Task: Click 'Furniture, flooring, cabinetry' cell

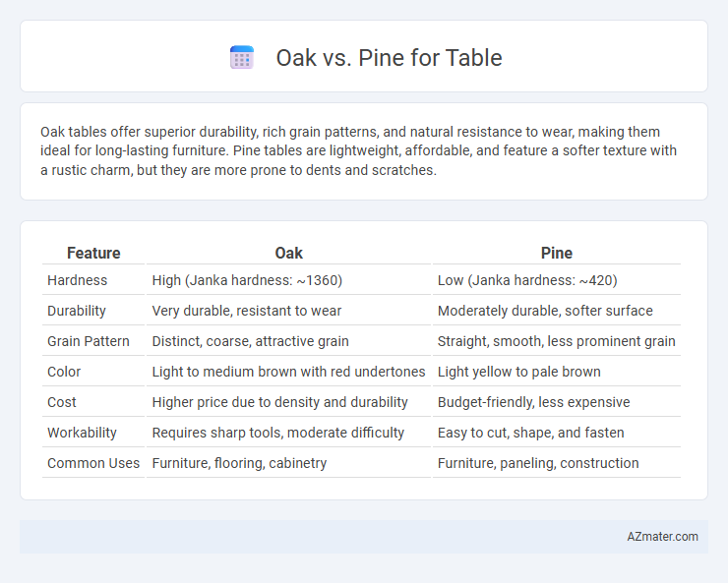Action: [239, 463]
